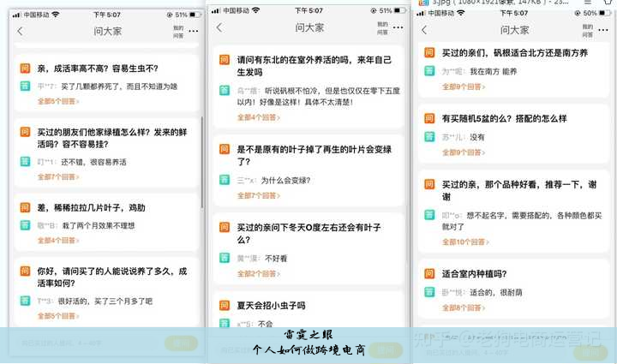Open the question 夏天会招小虫子吗
Image resolution: width=617 pixels, height=364 pixels.
tap(271, 306)
